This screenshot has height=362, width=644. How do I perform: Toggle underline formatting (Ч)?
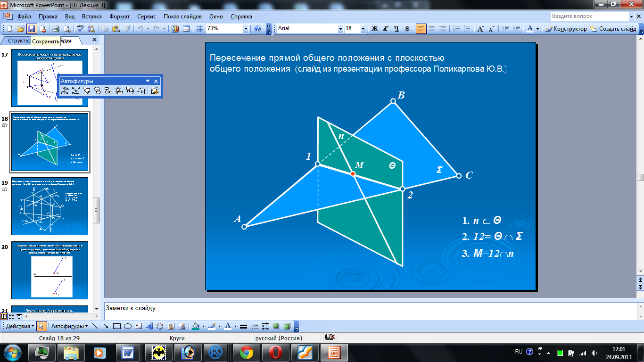396,28
